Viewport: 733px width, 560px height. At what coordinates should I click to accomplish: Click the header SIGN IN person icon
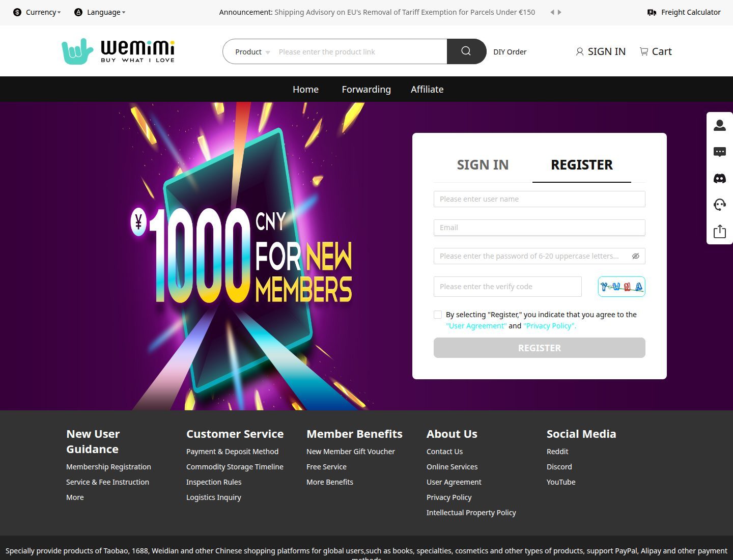click(x=580, y=51)
